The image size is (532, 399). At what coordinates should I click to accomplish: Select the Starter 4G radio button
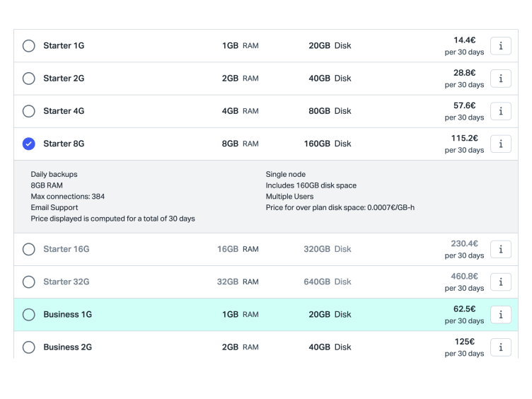pos(29,111)
